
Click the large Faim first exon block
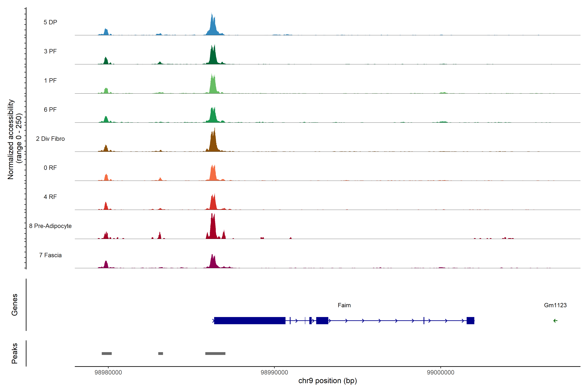250,320
